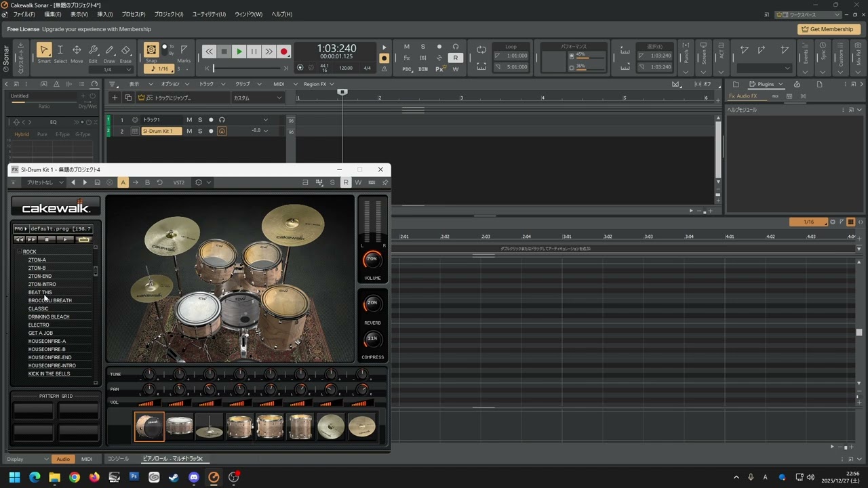The image size is (868, 488).
Task: Click the duplicate track icon
Action: click(127, 98)
